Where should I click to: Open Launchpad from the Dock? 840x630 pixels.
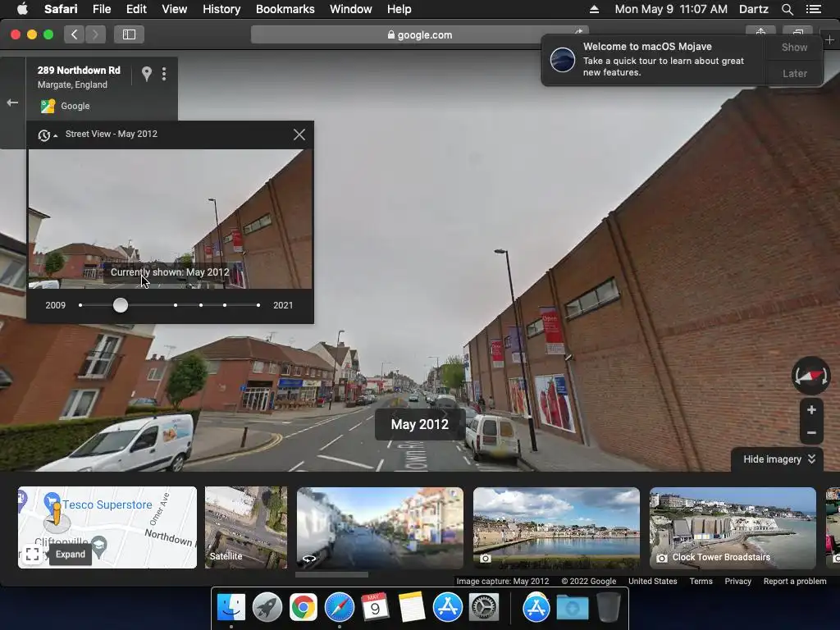pyautogui.click(x=267, y=608)
